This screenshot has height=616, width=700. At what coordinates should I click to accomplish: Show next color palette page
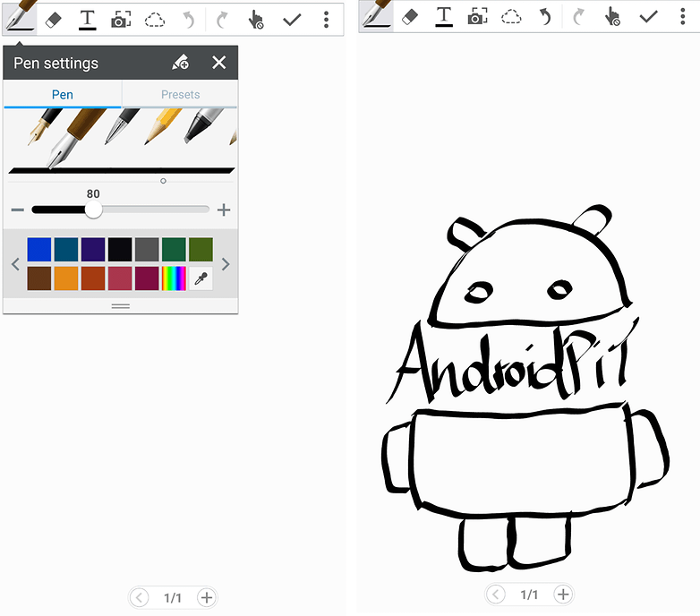pyautogui.click(x=226, y=264)
